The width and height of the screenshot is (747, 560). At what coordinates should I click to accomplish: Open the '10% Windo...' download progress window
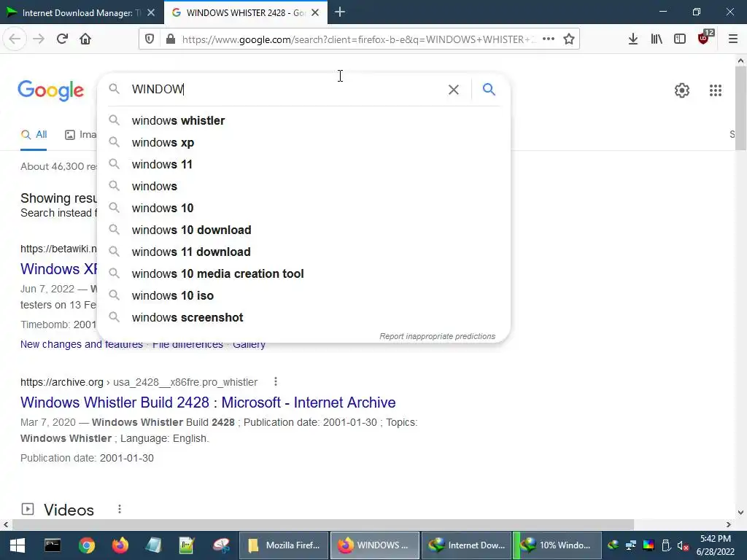tap(557, 545)
